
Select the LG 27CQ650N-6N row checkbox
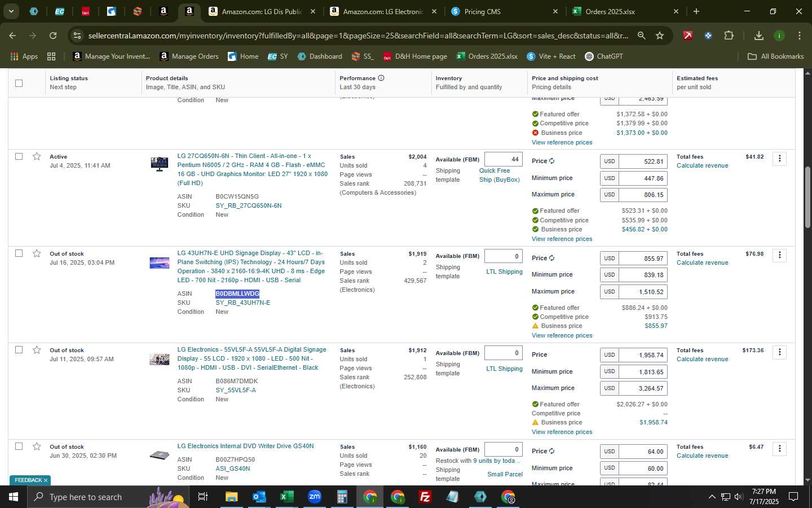click(x=19, y=156)
